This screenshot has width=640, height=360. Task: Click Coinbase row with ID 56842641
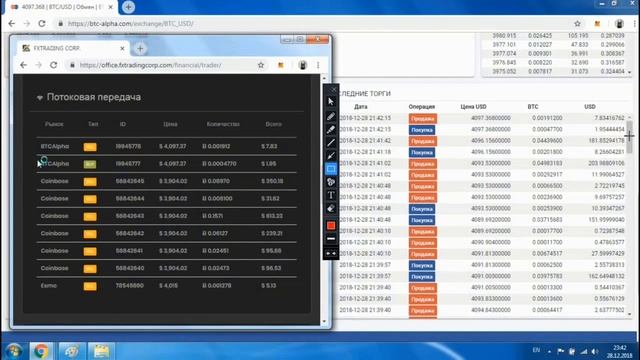[x=167, y=251]
